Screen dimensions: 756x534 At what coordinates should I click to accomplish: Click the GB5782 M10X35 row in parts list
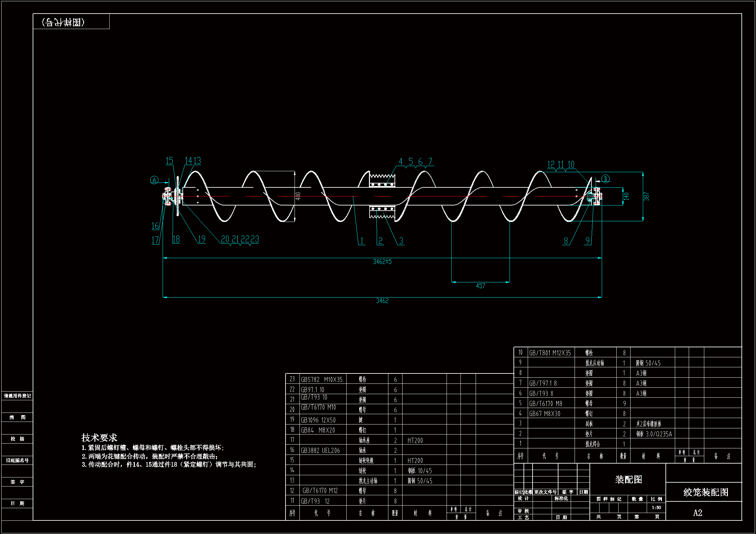321,379
